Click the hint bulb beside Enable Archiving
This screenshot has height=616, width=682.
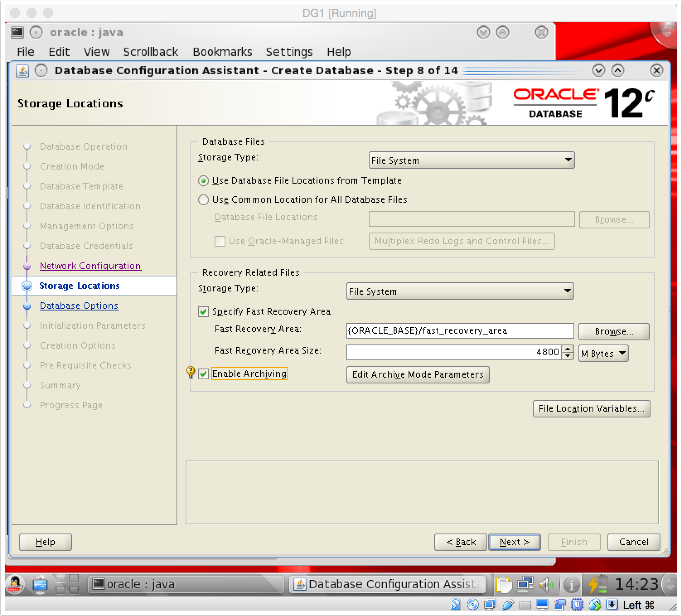click(x=191, y=372)
